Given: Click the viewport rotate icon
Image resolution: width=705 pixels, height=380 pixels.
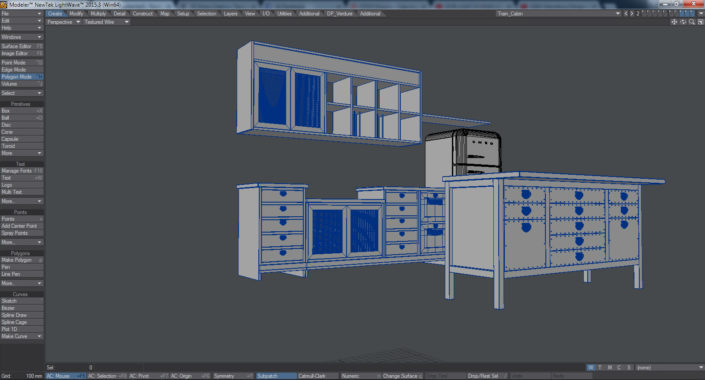Looking at the screenshot, I should point(683,22).
